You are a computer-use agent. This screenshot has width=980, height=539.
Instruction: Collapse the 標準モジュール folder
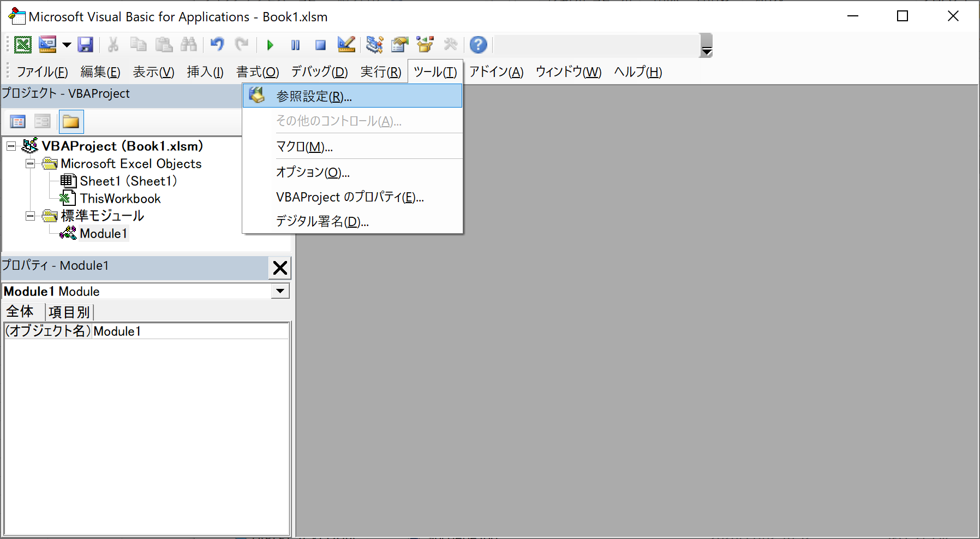[x=31, y=216]
